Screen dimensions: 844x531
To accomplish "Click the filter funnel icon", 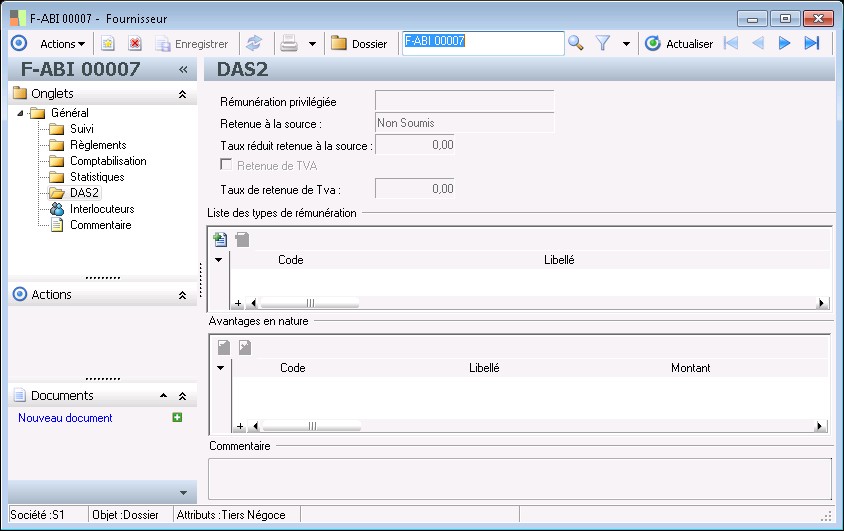I will point(603,43).
